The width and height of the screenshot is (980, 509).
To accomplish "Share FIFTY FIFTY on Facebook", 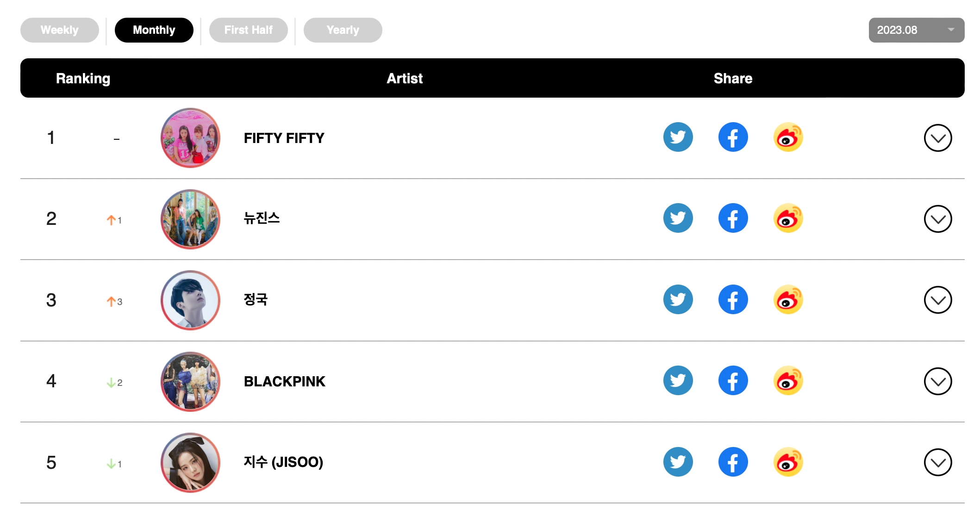I will [x=733, y=137].
